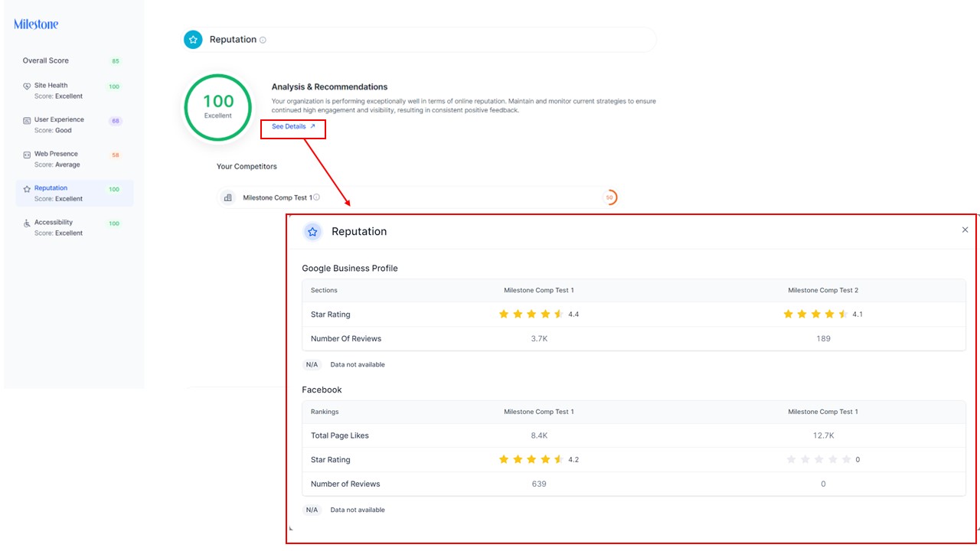Screen dimensions: 980x551
Task: Open Web Presence from the sidebar
Action: point(74,159)
